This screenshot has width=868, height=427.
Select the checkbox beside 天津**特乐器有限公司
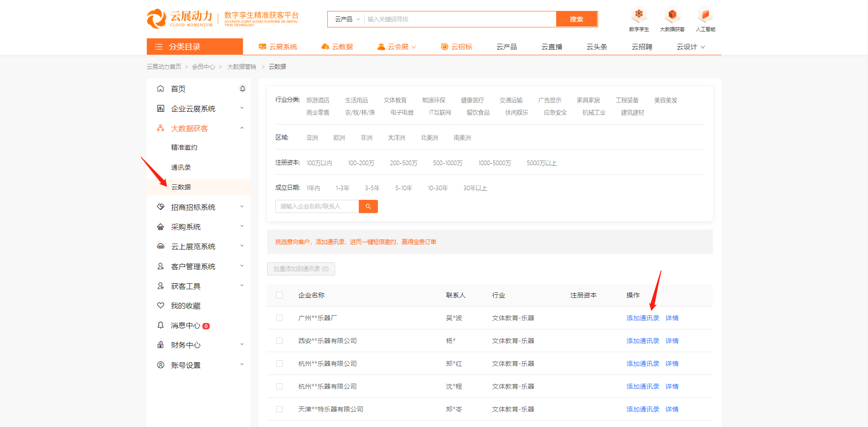coord(279,409)
